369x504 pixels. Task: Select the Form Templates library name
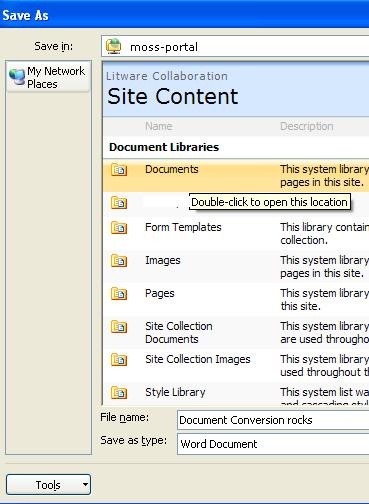(x=183, y=227)
